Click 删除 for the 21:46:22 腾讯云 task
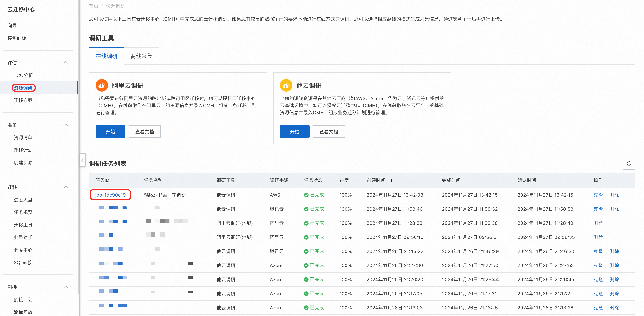The width and height of the screenshot is (644, 316). (614, 251)
